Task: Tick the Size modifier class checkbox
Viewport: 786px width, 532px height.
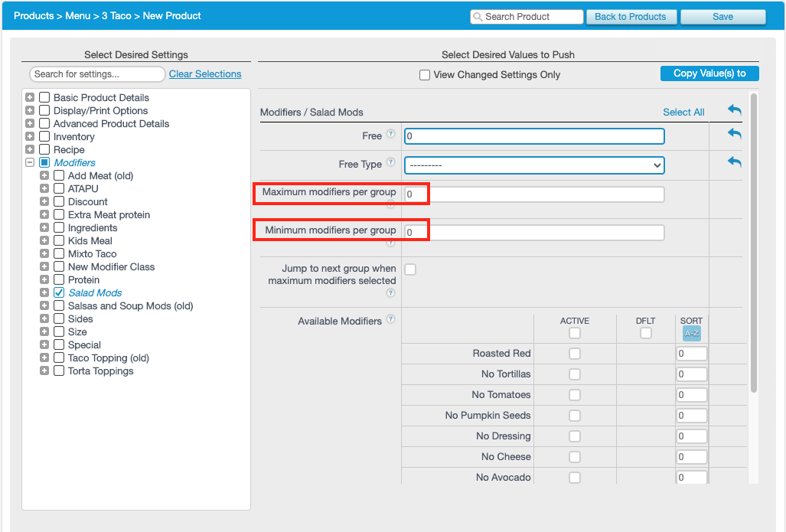Action: pos(59,332)
